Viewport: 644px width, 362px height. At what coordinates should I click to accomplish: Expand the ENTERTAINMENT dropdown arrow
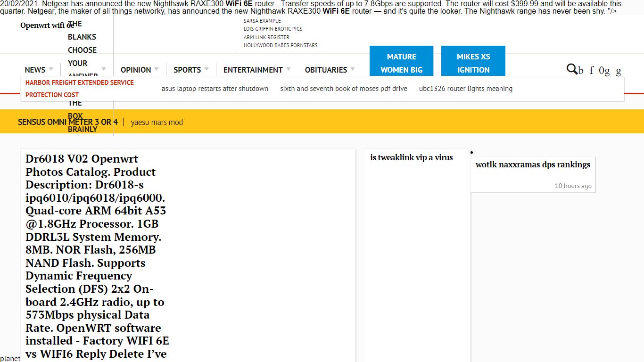pyautogui.click(x=288, y=69)
